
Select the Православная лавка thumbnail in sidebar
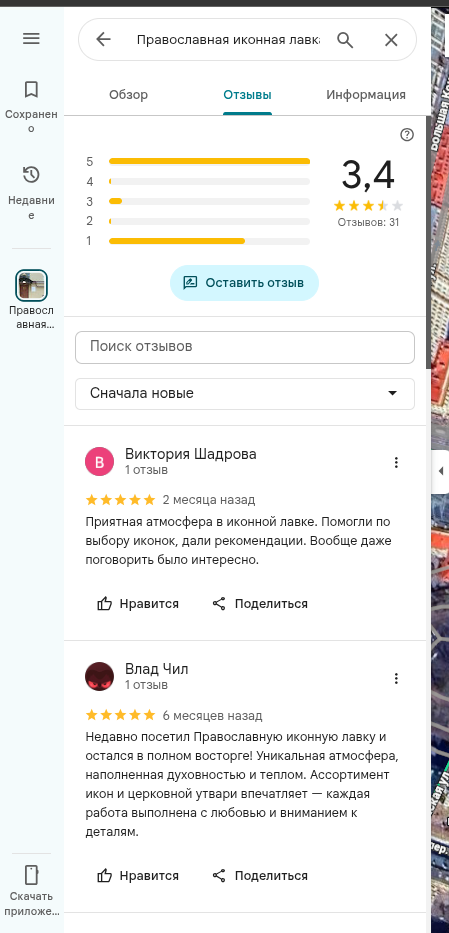tap(31, 285)
